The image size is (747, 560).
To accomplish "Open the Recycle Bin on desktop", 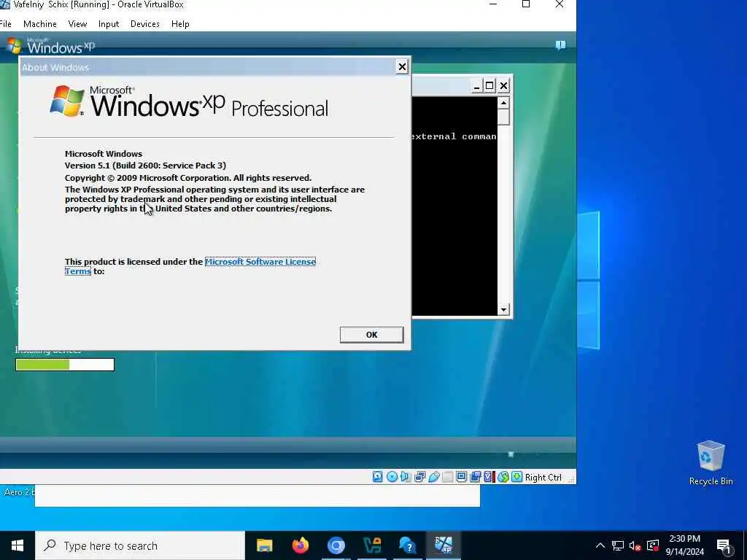I will [x=711, y=463].
